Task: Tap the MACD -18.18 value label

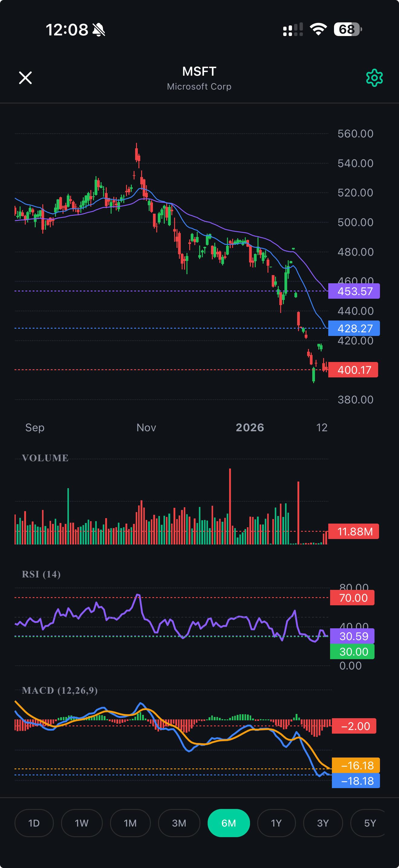Action: tap(356, 781)
